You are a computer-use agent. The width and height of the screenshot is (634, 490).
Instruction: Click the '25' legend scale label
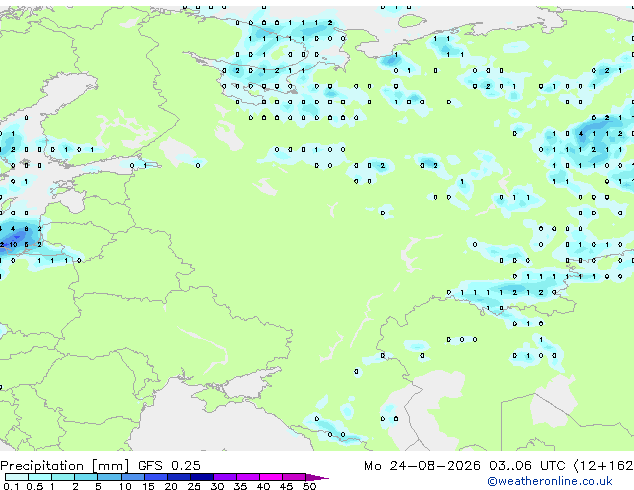click(194, 486)
